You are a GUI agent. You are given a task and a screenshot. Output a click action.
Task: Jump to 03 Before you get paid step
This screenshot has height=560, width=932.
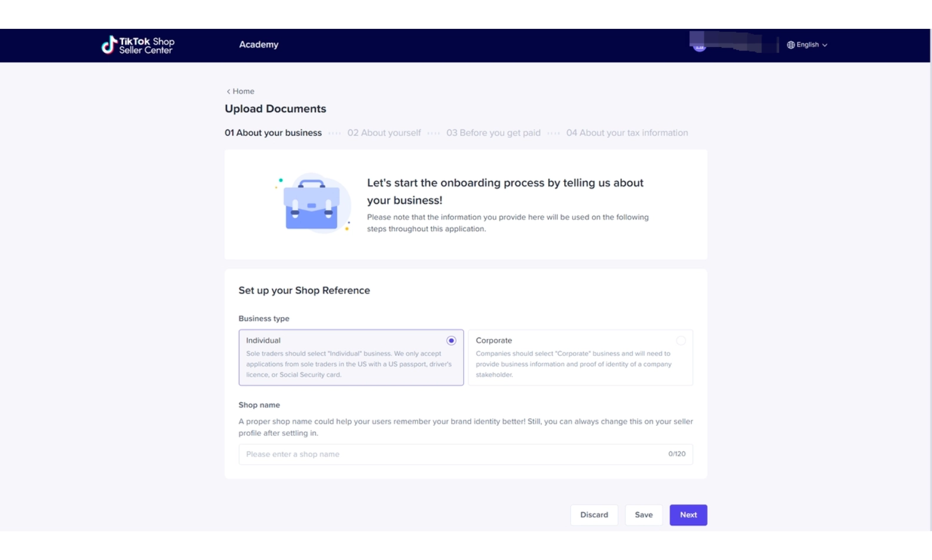point(493,133)
